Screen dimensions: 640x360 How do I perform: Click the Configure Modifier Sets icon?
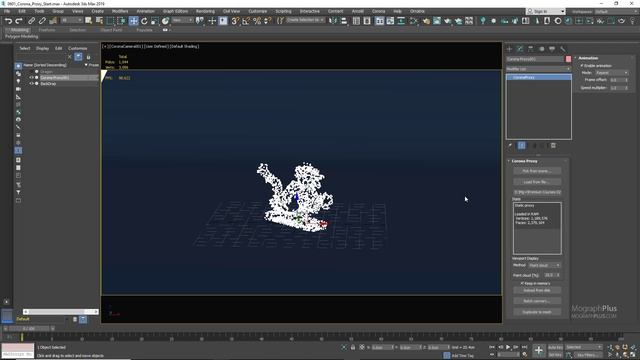(553, 146)
